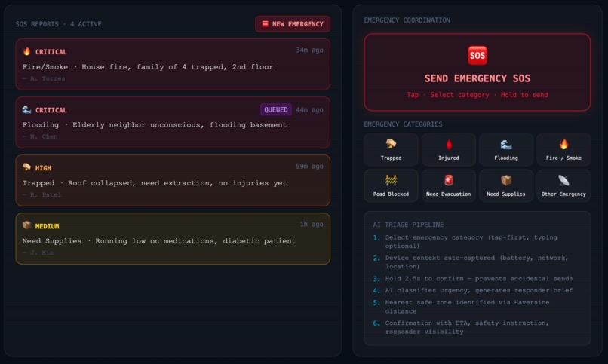Click Emergency Categories header
This screenshot has width=608, height=364.
(x=404, y=124)
